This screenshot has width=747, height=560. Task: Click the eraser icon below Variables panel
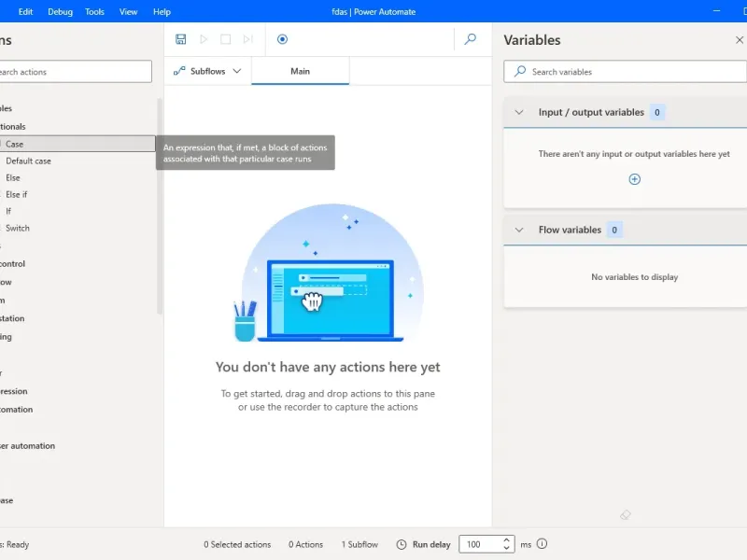coord(626,515)
